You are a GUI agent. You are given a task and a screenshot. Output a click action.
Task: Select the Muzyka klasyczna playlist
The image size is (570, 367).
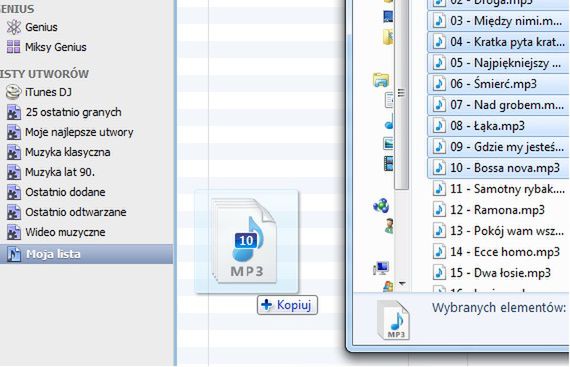click(x=68, y=152)
